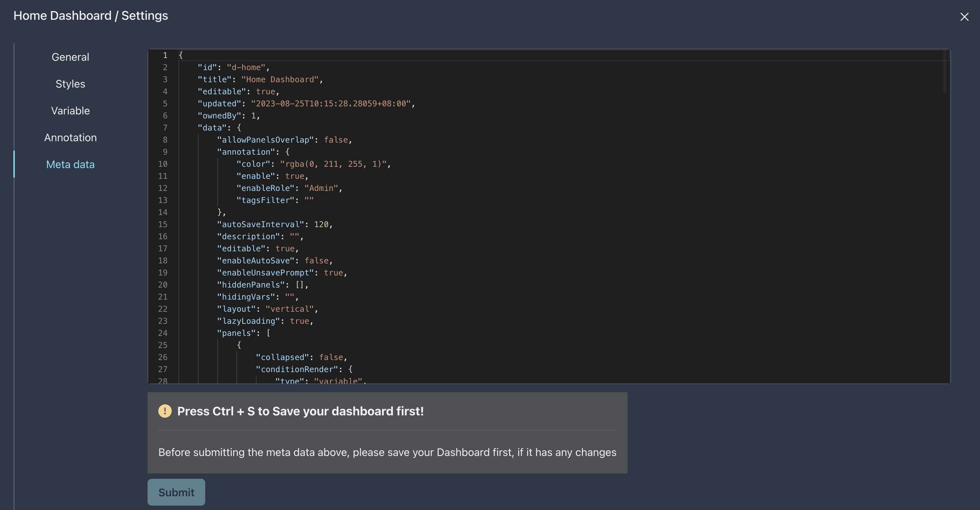Switch to the Styles tab
Screen dimensions: 980x510
(x=70, y=84)
